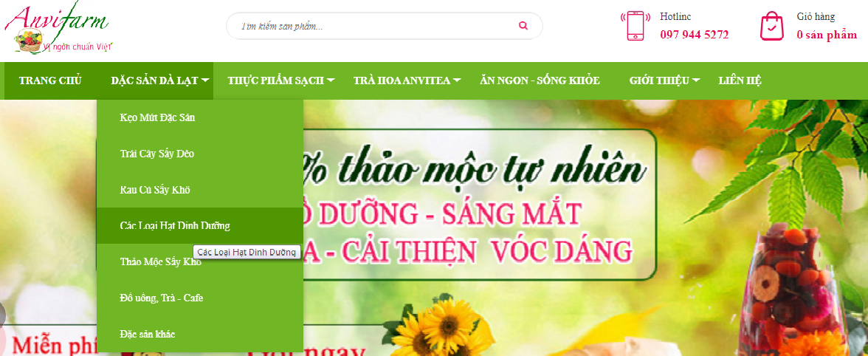868x356 pixels.
Task: Click the Anvifarm logo
Action: [58, 29]
